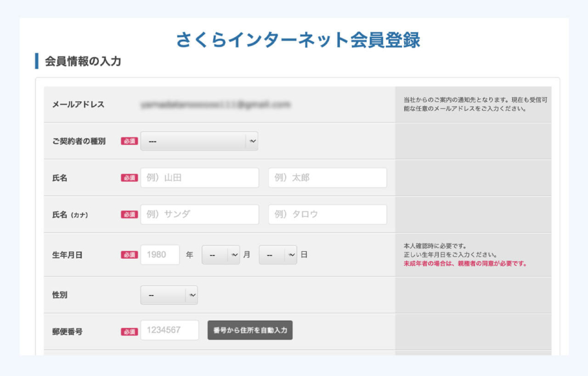Expand the 性別 gender dropdown
588x376 pixels.
click(169, 296)
